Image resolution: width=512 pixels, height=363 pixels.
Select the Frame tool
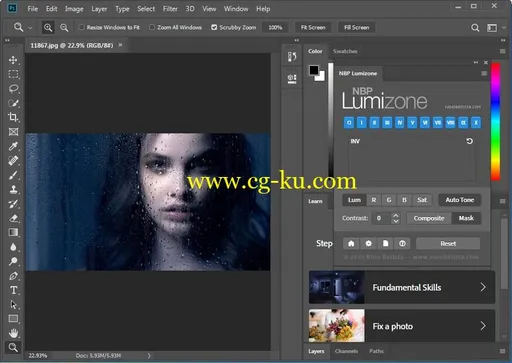(13, 132)
